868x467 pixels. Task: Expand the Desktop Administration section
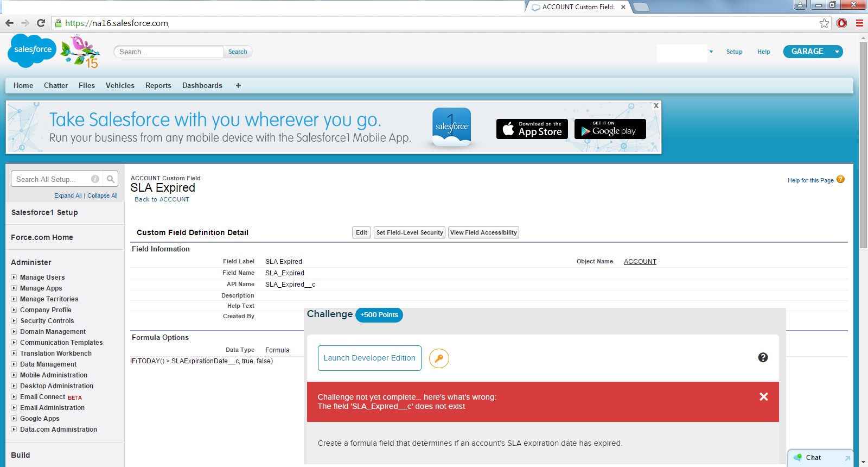click(14, 386)
